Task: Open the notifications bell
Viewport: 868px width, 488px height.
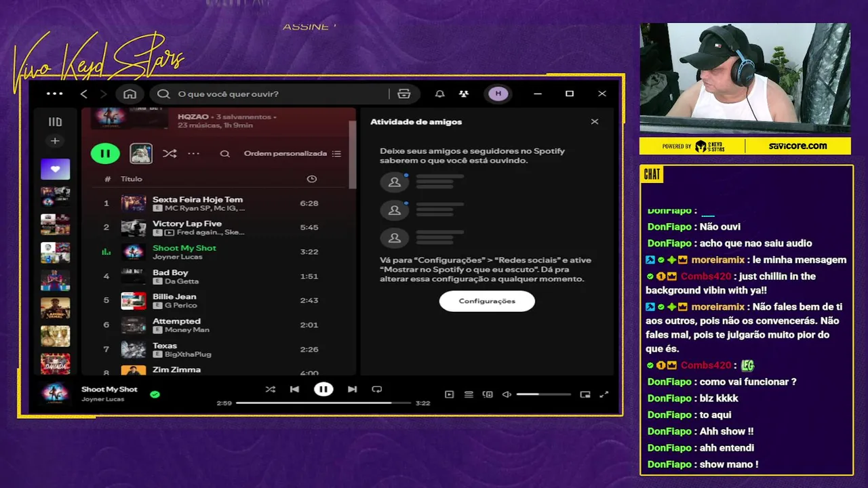Action: [439, 94]
